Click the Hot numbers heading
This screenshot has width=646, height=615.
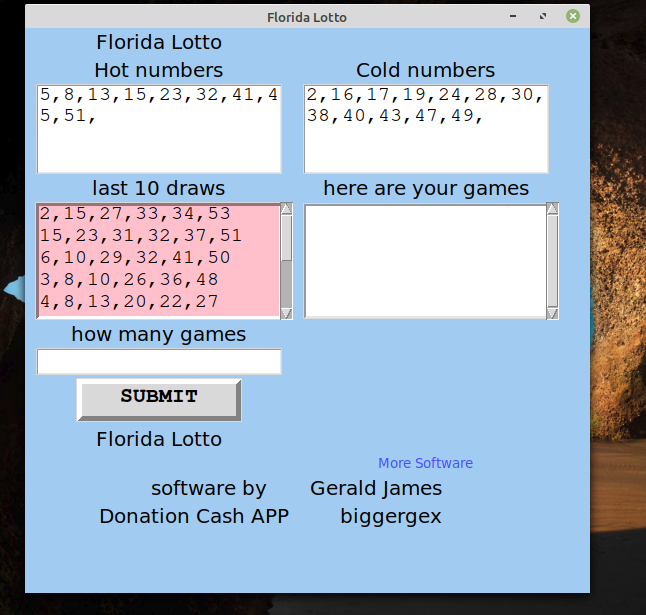(159, 70)
